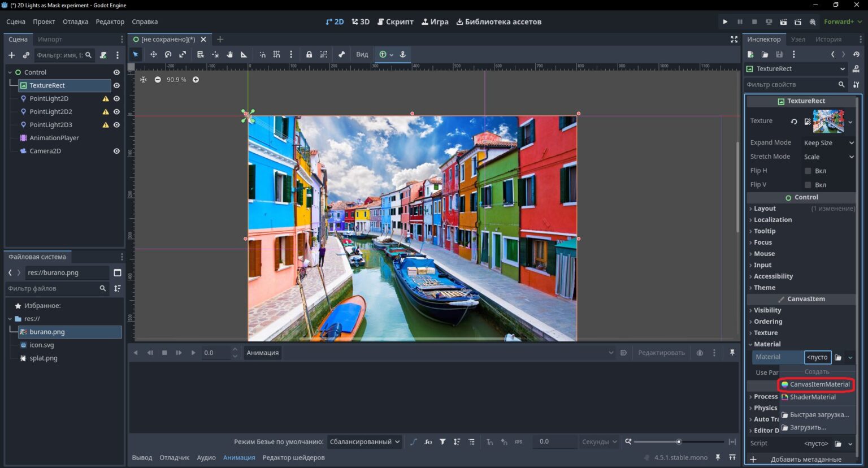868x468 pixels.
Task: Add a new child node plus icon
Action: pyautogui.click(x=11, y=55)
